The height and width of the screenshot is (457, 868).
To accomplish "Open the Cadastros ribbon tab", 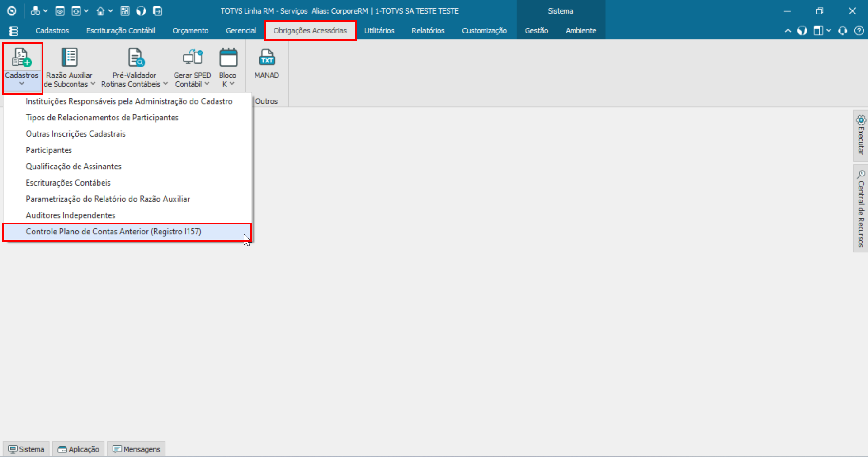I will pos(52,31).
